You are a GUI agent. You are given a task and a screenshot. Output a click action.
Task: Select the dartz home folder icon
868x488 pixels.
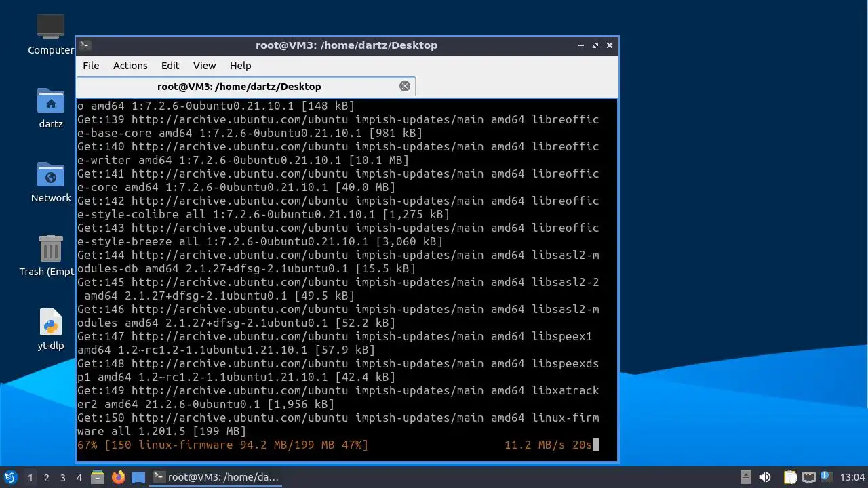point(51,108)
